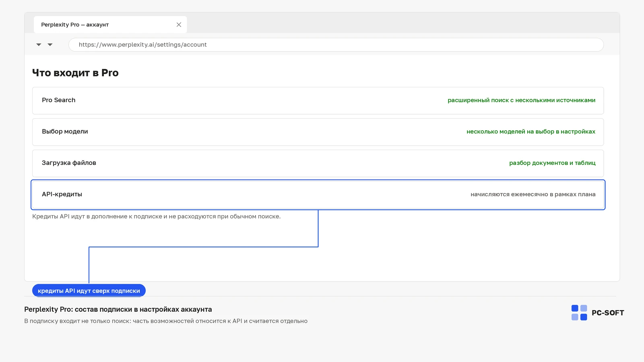Image resolution: width=644 pixels, height=362 pixels.
Task: Select the API-кредиты row
Action: (318, 195)
